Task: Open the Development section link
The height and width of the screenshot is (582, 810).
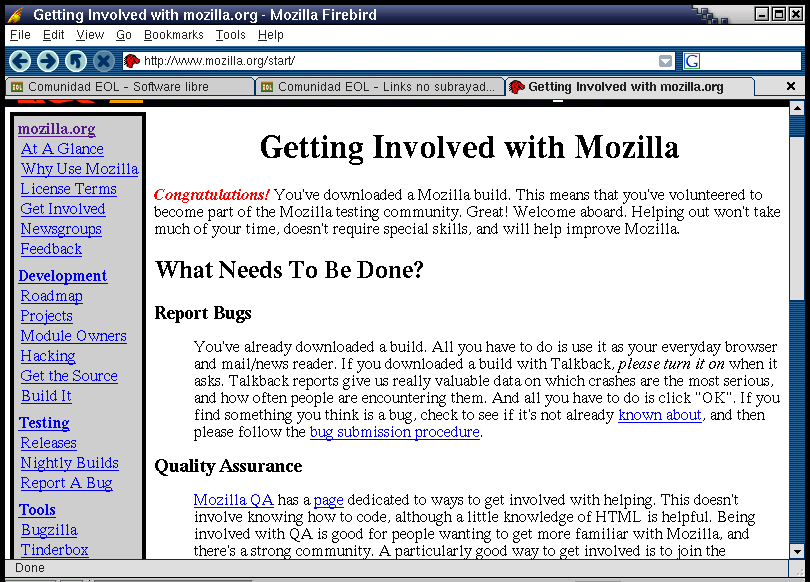Action: [63, 276]
